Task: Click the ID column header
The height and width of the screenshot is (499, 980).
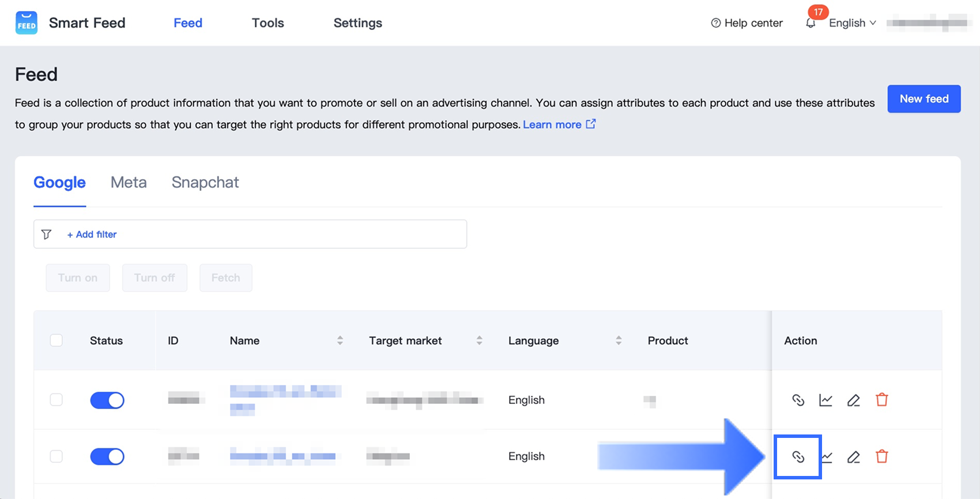Action: [x=173, y=341]
